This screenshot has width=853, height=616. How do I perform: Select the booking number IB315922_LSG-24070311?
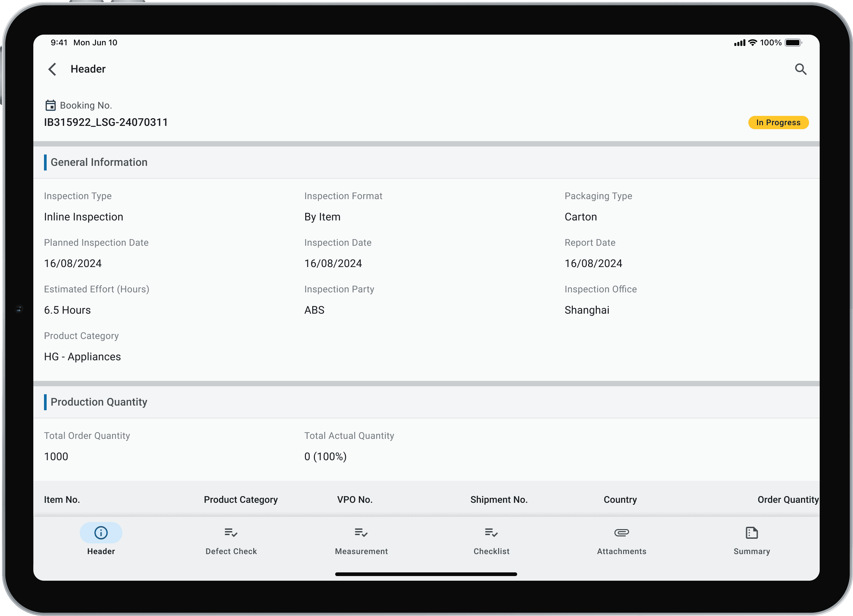click(x=106, y=122)
